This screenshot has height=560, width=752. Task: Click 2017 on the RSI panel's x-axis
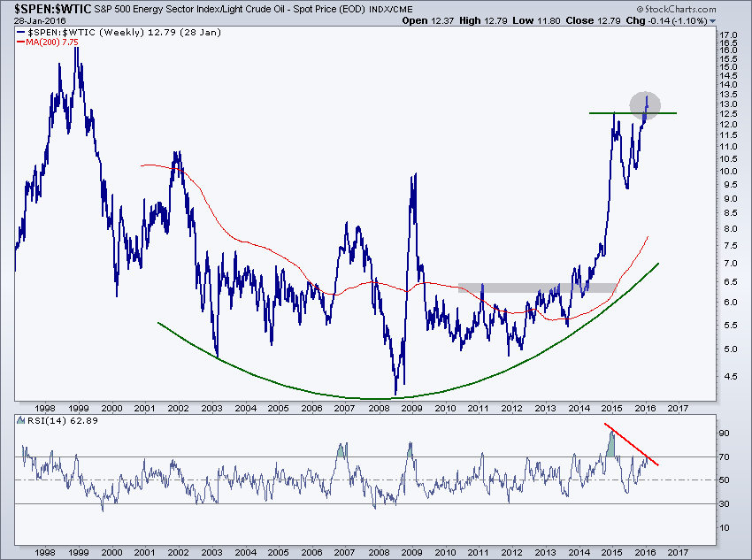coord(678,552)
